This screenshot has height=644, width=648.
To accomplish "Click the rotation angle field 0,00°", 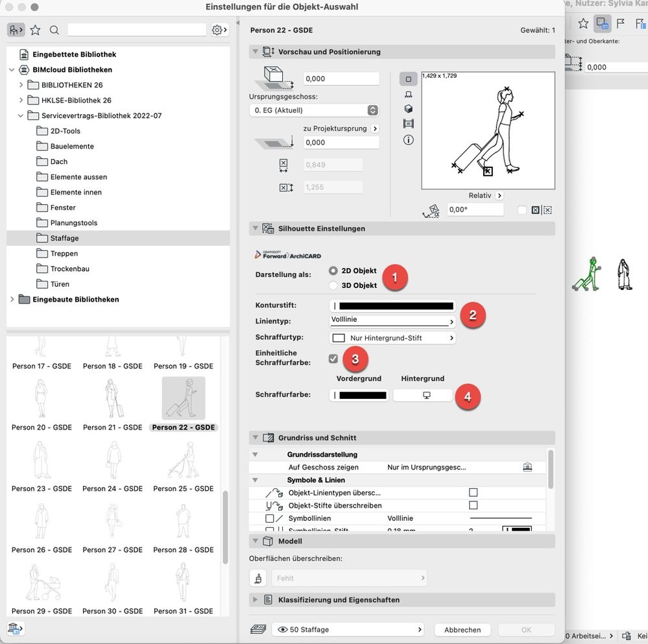I will 475,209.
